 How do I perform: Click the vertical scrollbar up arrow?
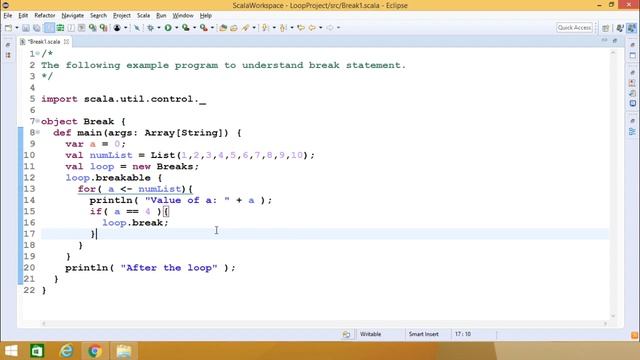[613, 53]
